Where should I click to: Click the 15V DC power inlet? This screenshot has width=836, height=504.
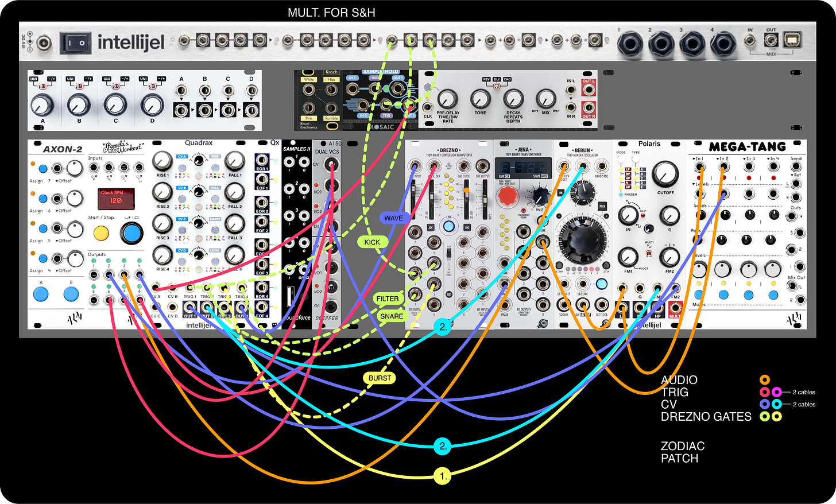click(44, 42)
